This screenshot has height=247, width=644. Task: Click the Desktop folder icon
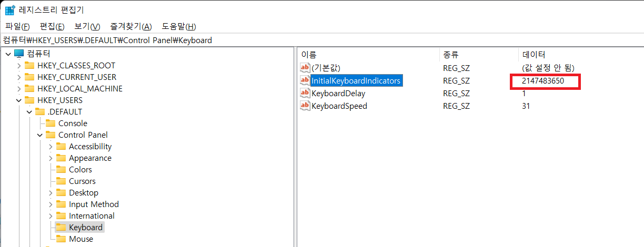tap(61, 192)
